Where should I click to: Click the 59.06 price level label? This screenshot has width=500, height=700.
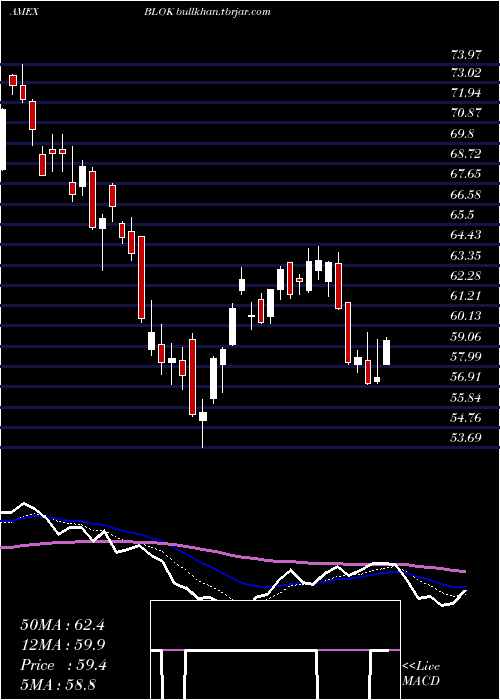tap(467, 337)
